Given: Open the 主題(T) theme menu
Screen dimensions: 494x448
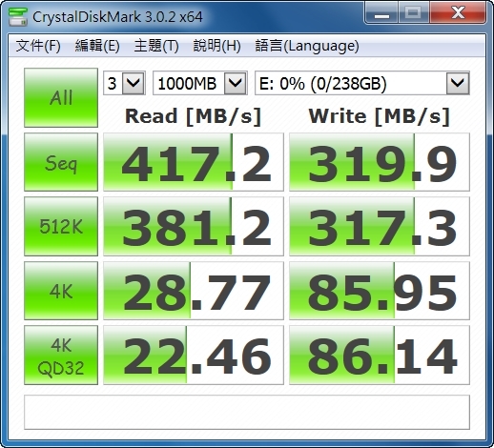Looking at the screenshot, I should point(156,46).
